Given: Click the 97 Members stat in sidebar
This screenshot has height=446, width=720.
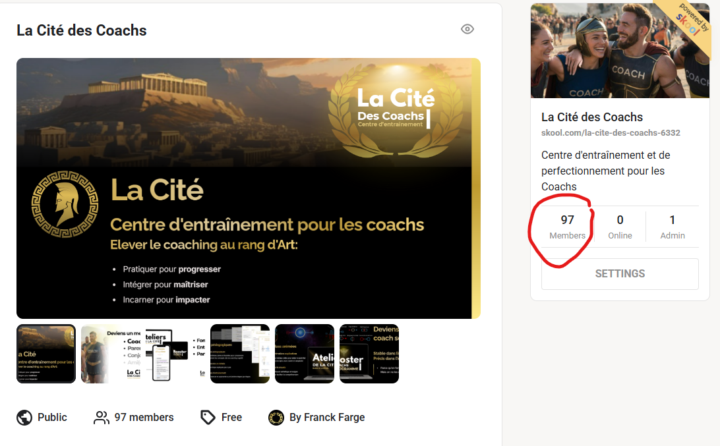Looking at the screenshot, I should (x=567, y=227).
